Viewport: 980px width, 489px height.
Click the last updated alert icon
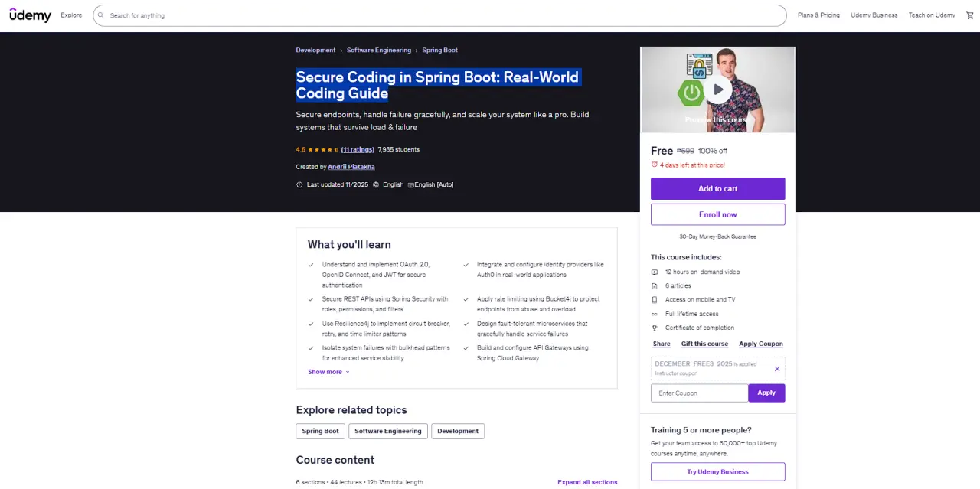(299, 184)
